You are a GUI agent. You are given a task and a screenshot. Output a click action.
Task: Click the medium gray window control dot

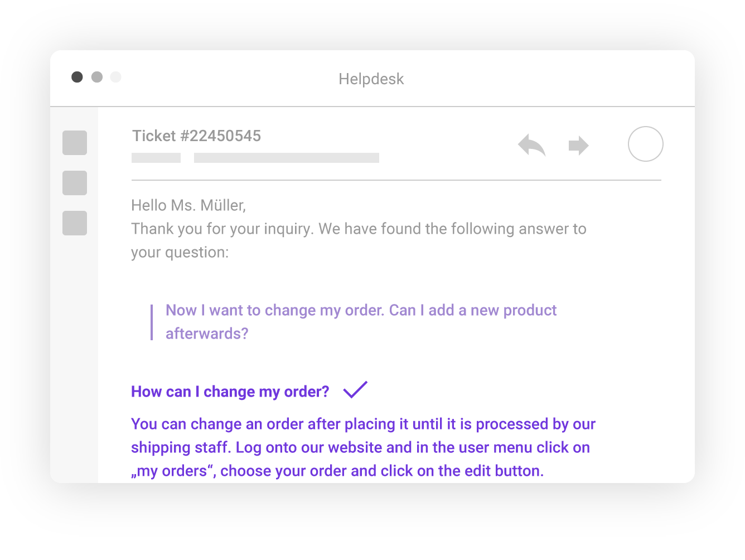point(97,77)
